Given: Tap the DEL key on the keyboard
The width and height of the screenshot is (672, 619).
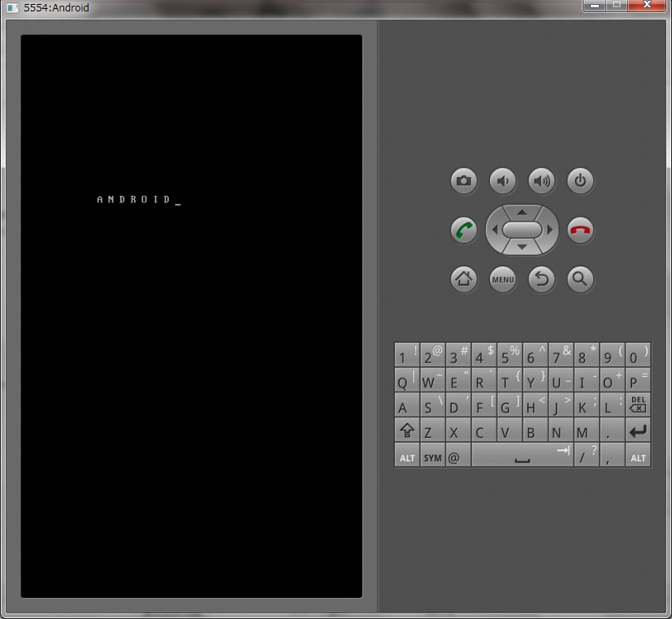Looking at the screenshot, I should tap(638, 405).
